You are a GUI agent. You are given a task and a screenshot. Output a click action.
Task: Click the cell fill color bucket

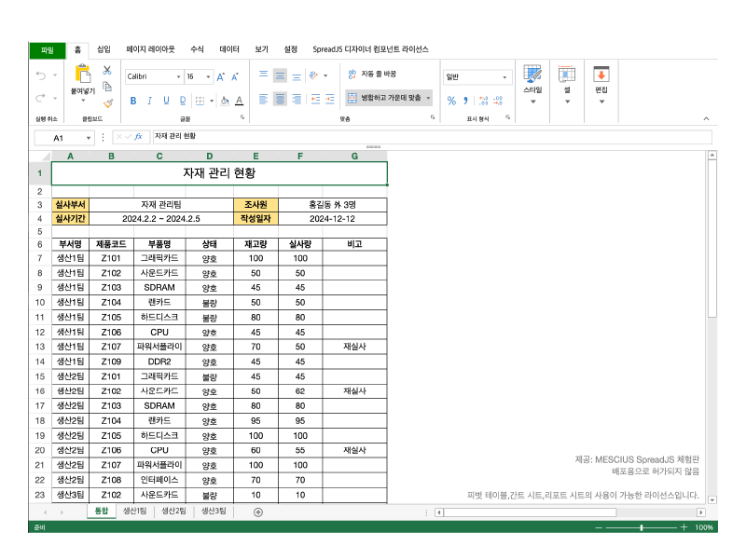pos(225,101)
